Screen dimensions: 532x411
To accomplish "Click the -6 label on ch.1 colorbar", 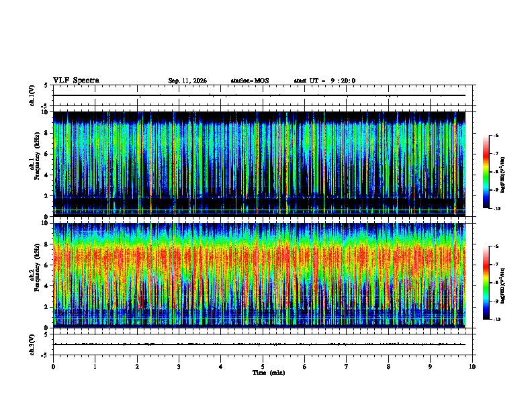I will coord(495,135).
